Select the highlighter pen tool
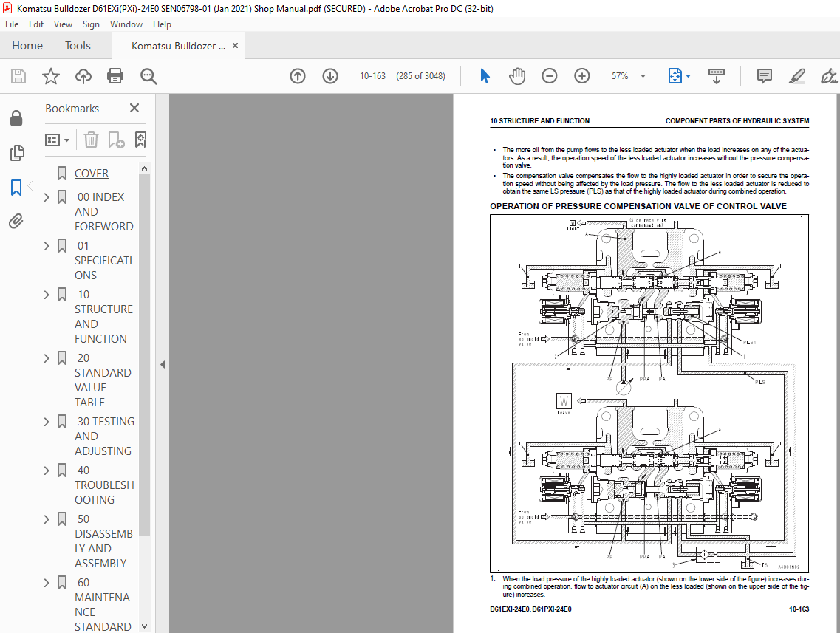Screen dimensions: 840x633 pyautogui.click(x=796, y=76)
